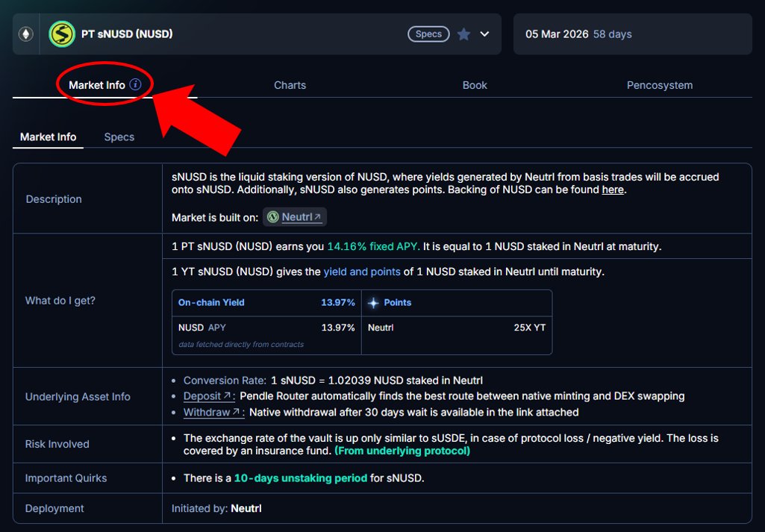Click the Important Quirks label
Image resolution: width=765 pixels, height=532 pixels.
tap(66, 478)
